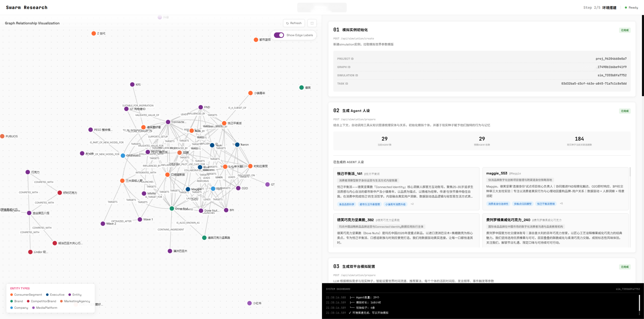Select the Aaron executive node
The width and height of the screenshot is (644, 319).
click(237, 145)
